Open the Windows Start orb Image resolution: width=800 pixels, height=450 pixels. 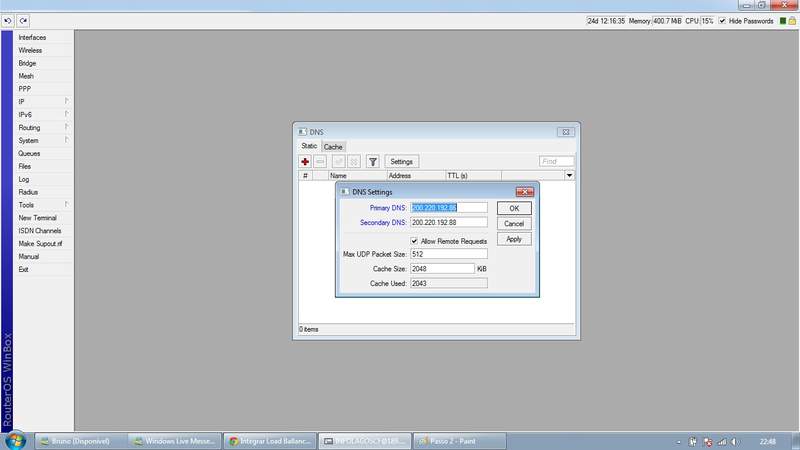tap(15, 440)
